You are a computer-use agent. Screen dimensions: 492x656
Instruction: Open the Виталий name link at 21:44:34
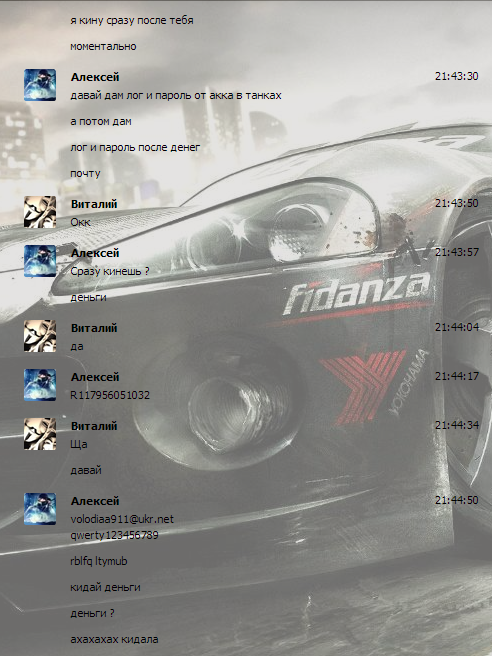pyautogui.click(x=94, y=426)
